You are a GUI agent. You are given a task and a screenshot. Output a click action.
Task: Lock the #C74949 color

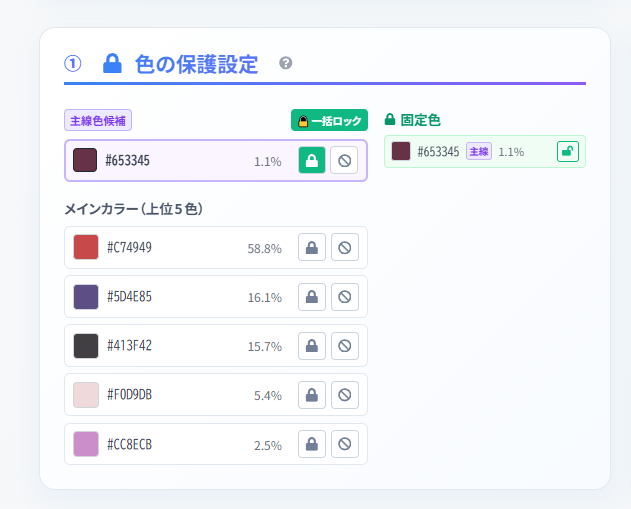coord(312,247)
